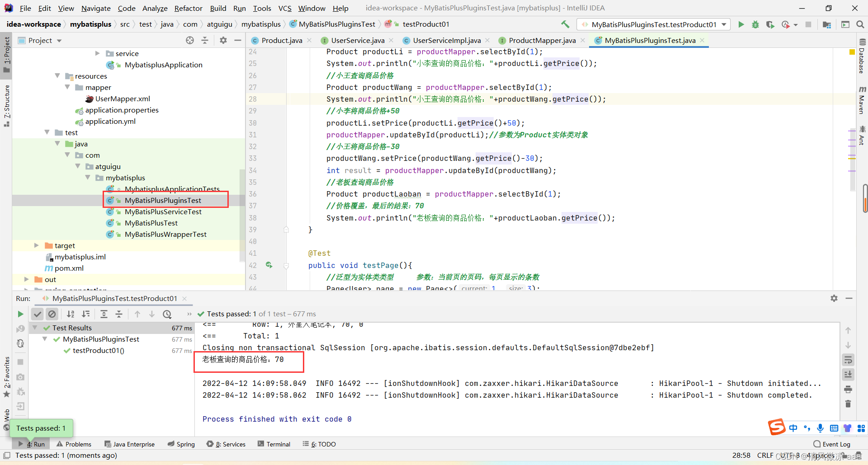Viewport: 868px width, 465px height.
Task: Rerun tests in Run panel
Action: 20,314
